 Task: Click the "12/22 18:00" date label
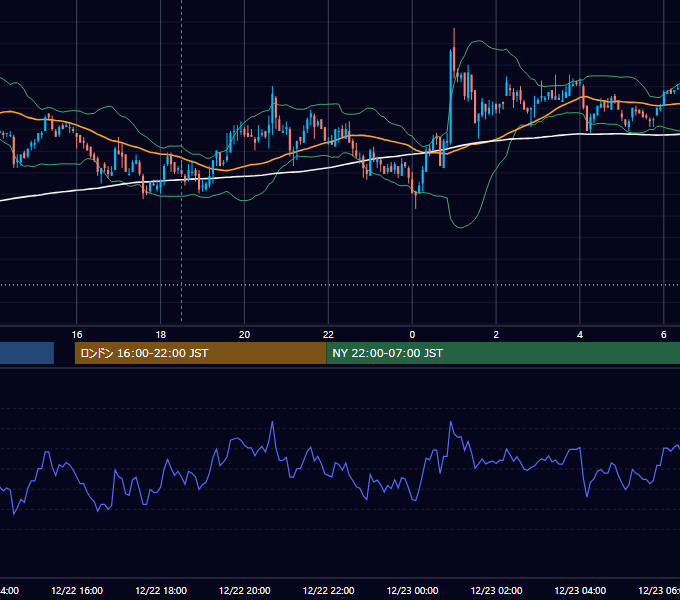coord(161,590)
